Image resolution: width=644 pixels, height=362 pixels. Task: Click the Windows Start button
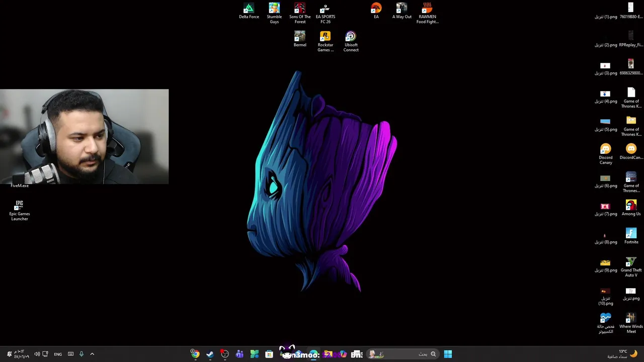pyautogui.click(x=448, y=354)
